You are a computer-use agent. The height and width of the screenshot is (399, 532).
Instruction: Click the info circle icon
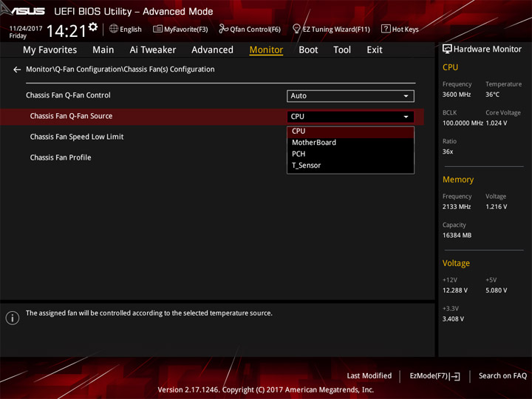click(x=13, y=318)
